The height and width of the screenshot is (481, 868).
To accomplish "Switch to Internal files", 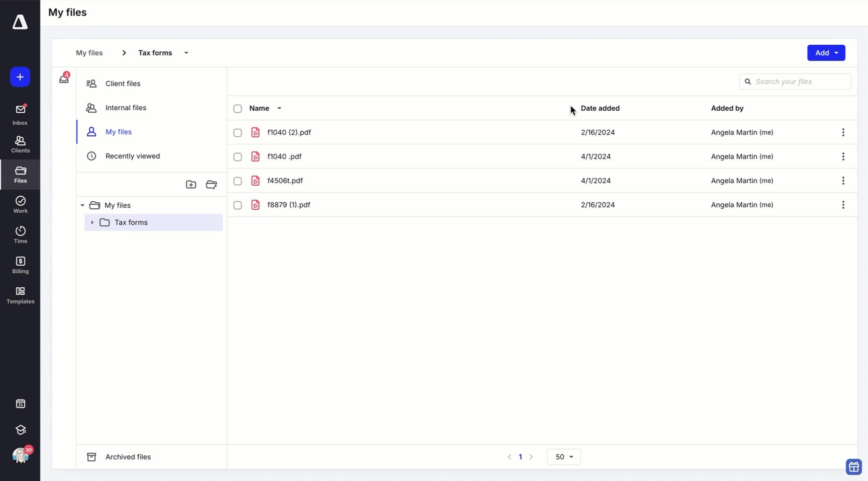I will tap(125, 108).
